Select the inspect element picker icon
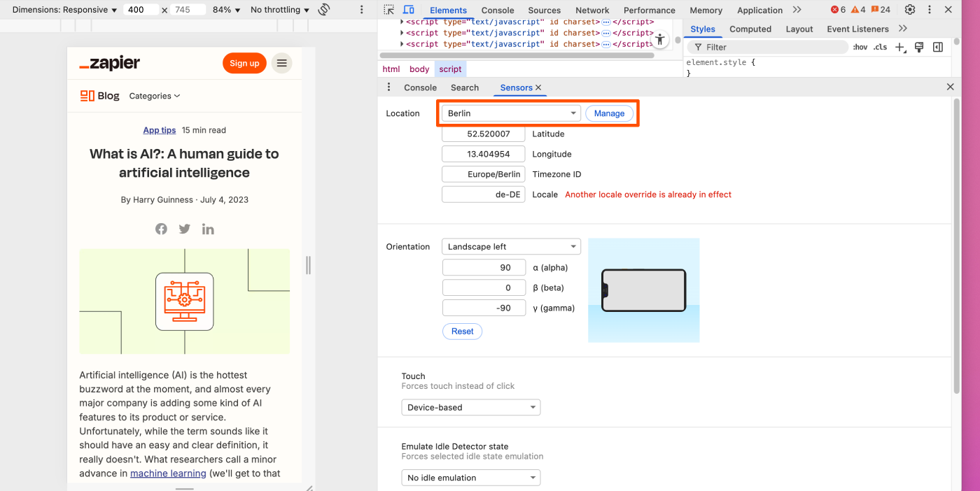This screenshot has height=491, width=980. (x=389, y=10)
